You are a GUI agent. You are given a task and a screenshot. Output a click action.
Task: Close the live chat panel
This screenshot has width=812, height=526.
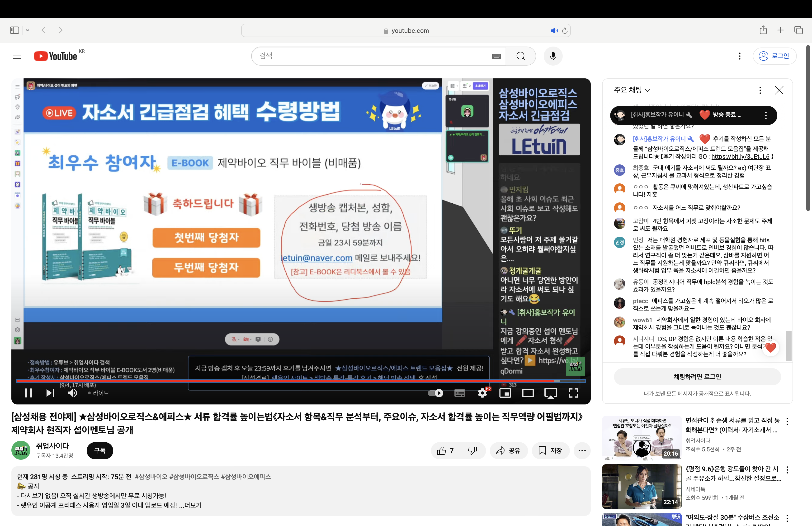[779, 90]
